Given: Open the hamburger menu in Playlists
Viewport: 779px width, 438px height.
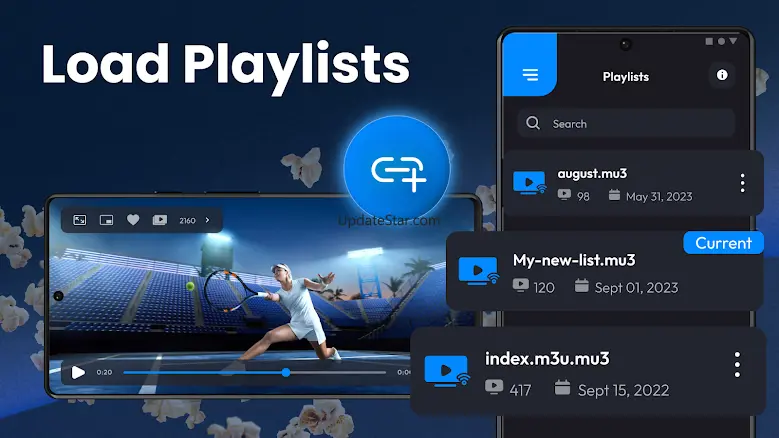Looking at the screenshot, I should 530,75.
